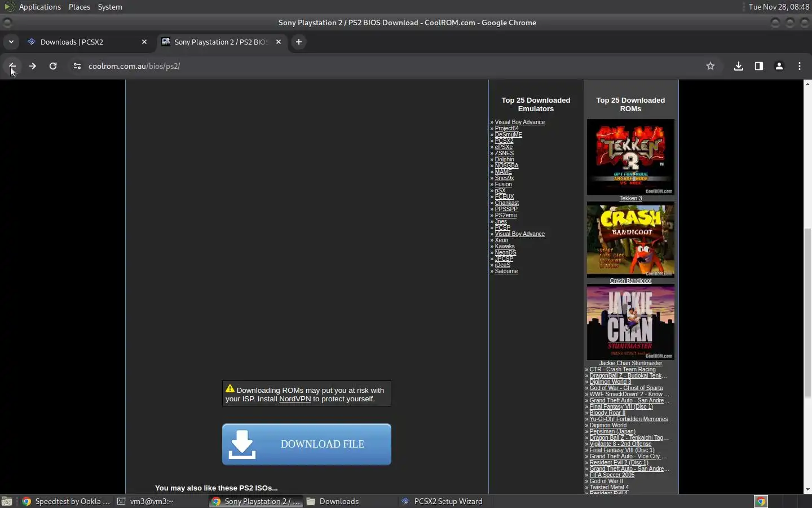
Task: Open the Chrome profile icon
Action: 779,66
